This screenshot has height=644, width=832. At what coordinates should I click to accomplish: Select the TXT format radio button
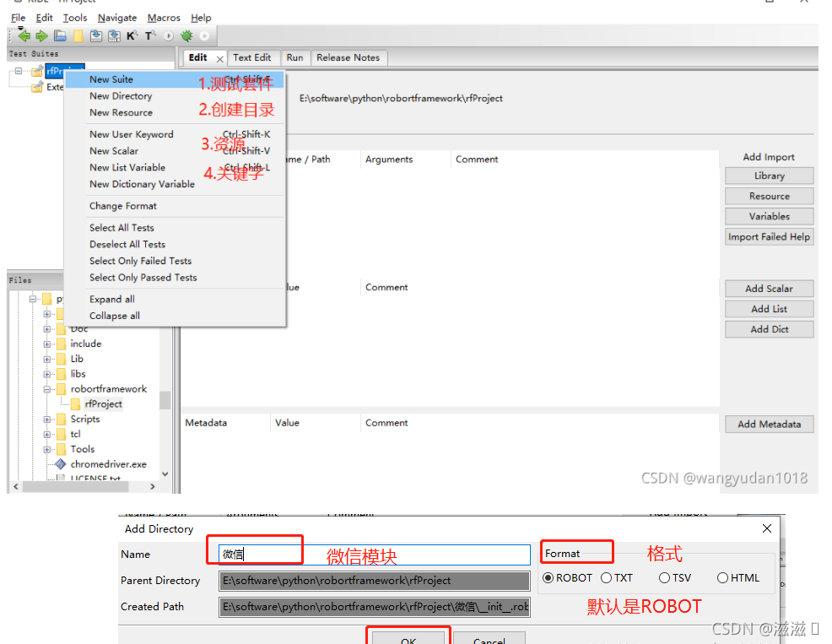point(607,577)
